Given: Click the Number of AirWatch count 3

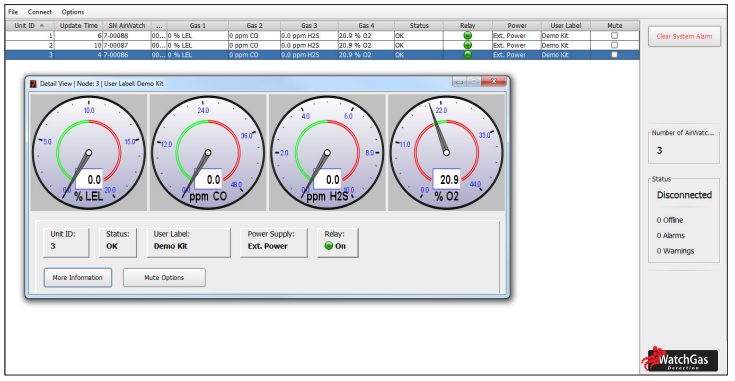Looking at the screenshot, I should (x=659, y=150).
